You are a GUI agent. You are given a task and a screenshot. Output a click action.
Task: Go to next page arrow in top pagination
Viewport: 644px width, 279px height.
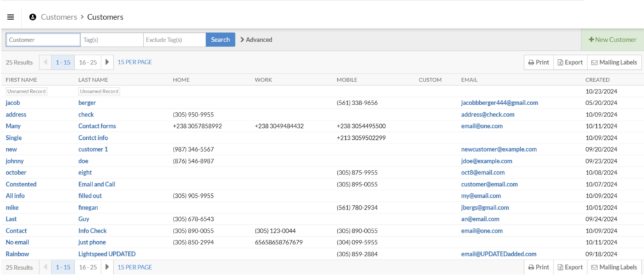point(107,62)
